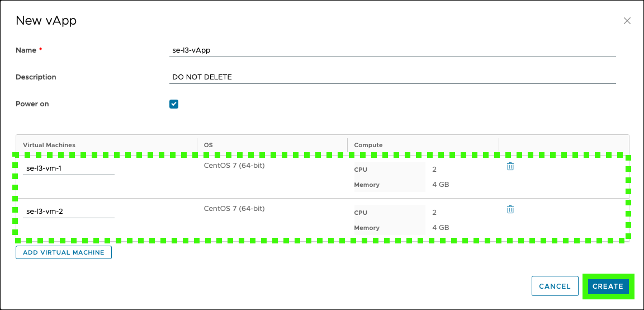This screenshot has width=644, height=310.
Task: Click the Power on label
Action: [32, 104]
